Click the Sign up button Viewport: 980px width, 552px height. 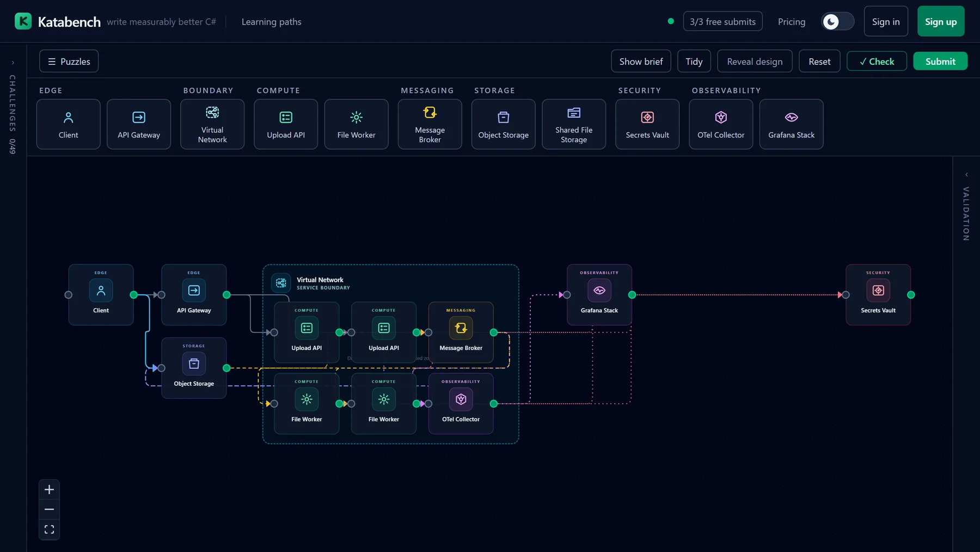tap(941, 21)
